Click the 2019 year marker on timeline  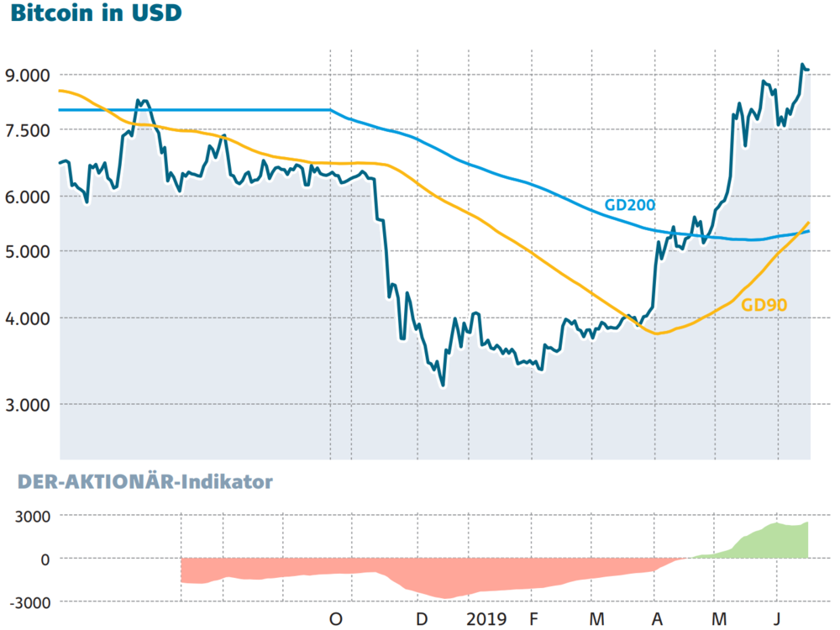point(486,619)
